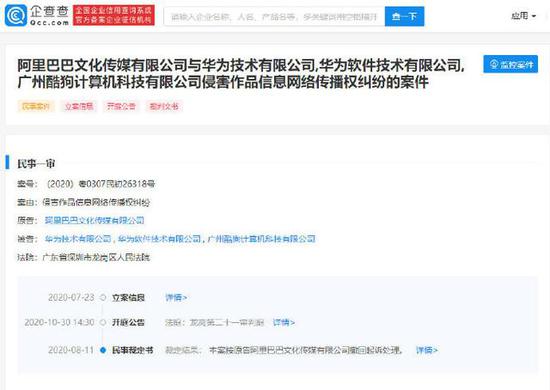Open defendant 广州酷狗计算机科技有限公司 link
Screen dimensions: 550x390
pyautogui.click(x=261, y=239)
